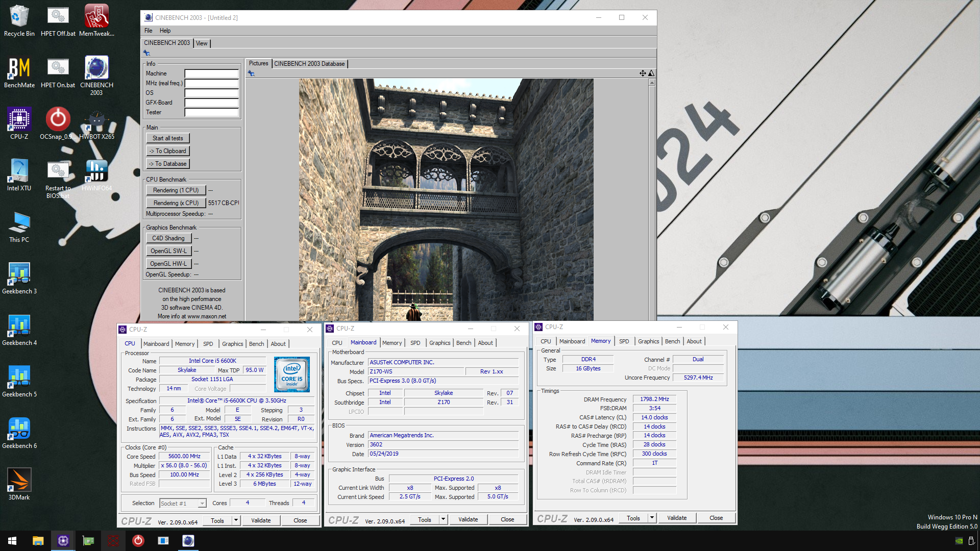Viewport: 980px width, 551px height.
Task: Select the Geekbench 3 desktop icon
Action: [19, 278]
